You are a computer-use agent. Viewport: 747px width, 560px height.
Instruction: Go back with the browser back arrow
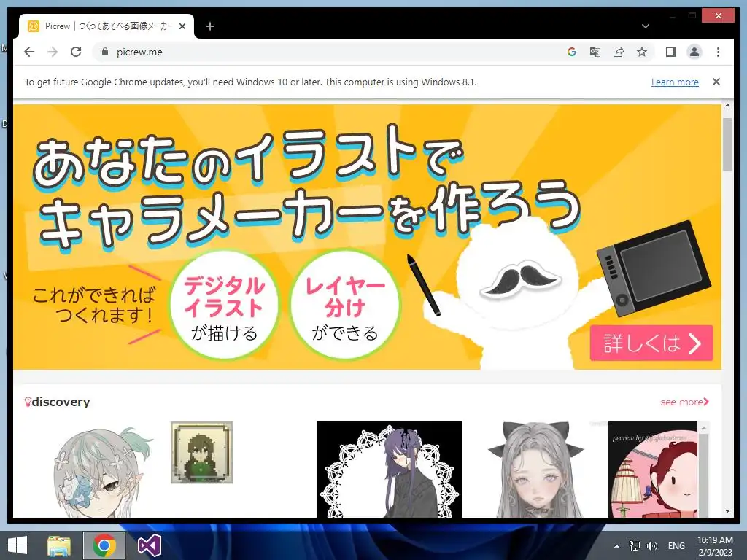[29, 52]
